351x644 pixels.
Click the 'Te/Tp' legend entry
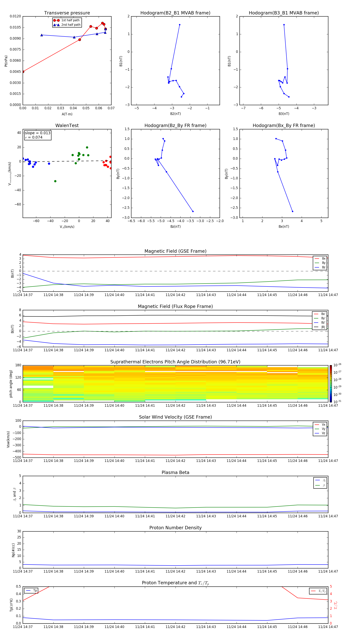tap(318, 591)
